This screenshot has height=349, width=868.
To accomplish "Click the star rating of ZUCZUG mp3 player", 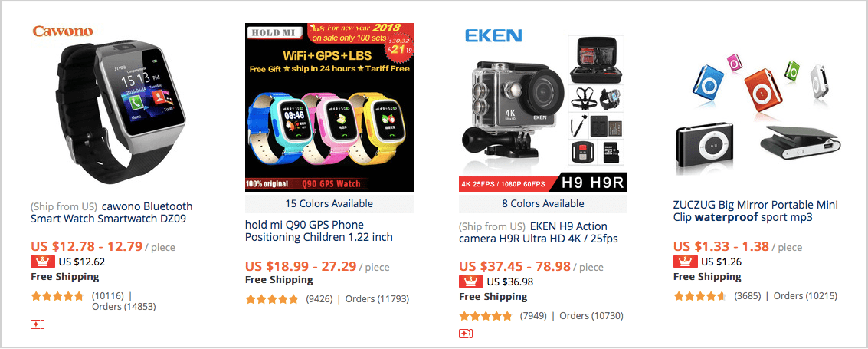I will 699,296.
